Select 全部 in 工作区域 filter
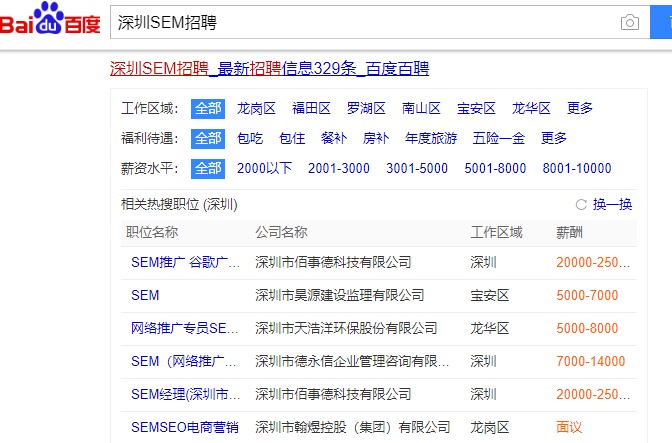672x443 pixels. coord(208,109)
